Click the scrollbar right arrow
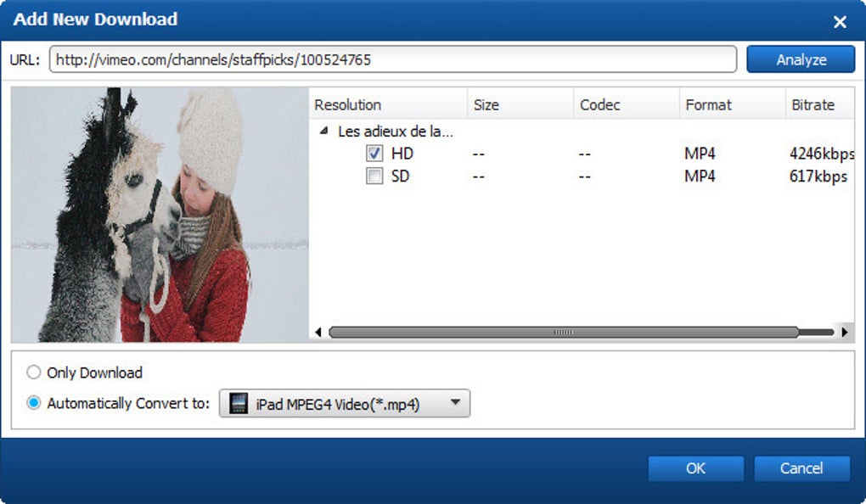Screen dimensions: 866x504 tap(845, 332)
